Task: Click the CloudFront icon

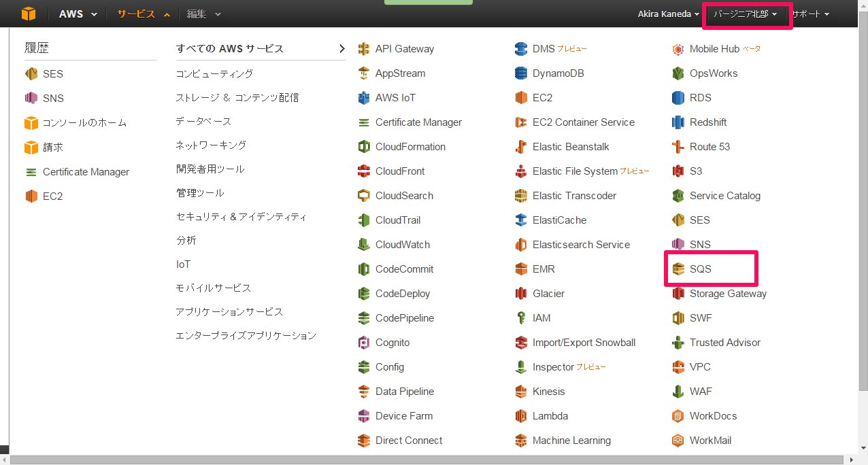Action: coord(364,171)
